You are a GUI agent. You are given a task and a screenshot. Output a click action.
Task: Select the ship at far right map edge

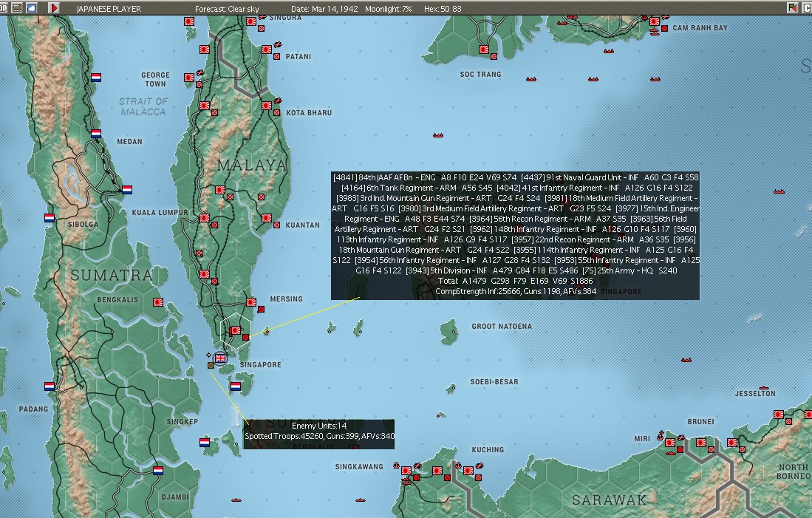(x=779, y=191)
